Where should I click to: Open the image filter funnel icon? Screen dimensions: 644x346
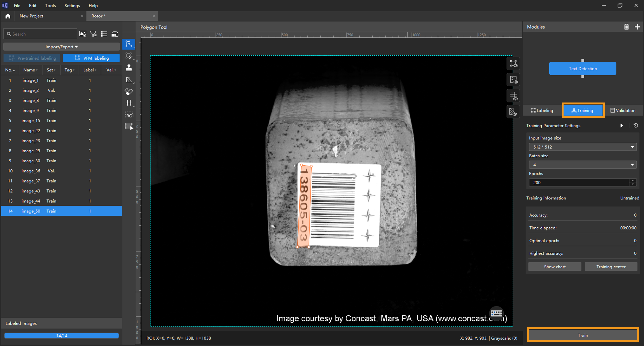click(93, 34)
